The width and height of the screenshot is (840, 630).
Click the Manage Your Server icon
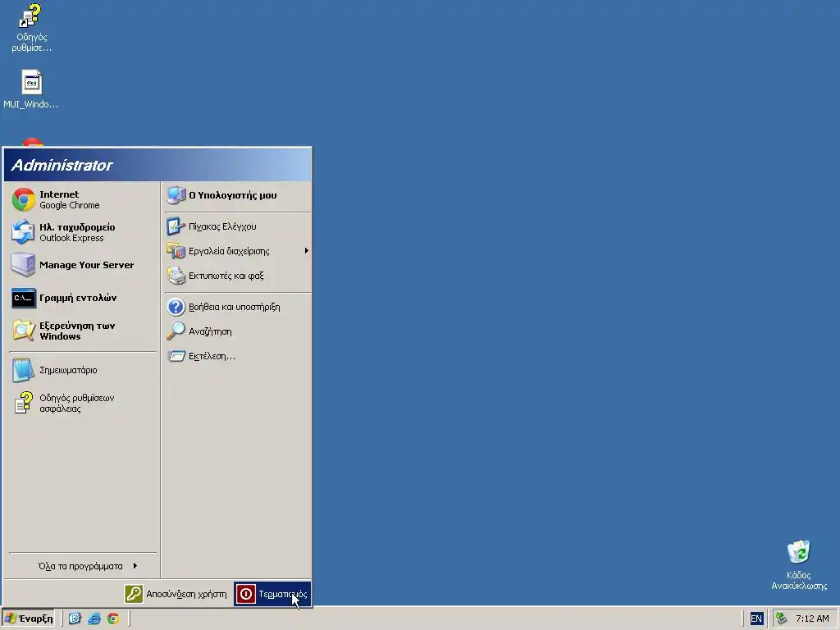point(23,265)
